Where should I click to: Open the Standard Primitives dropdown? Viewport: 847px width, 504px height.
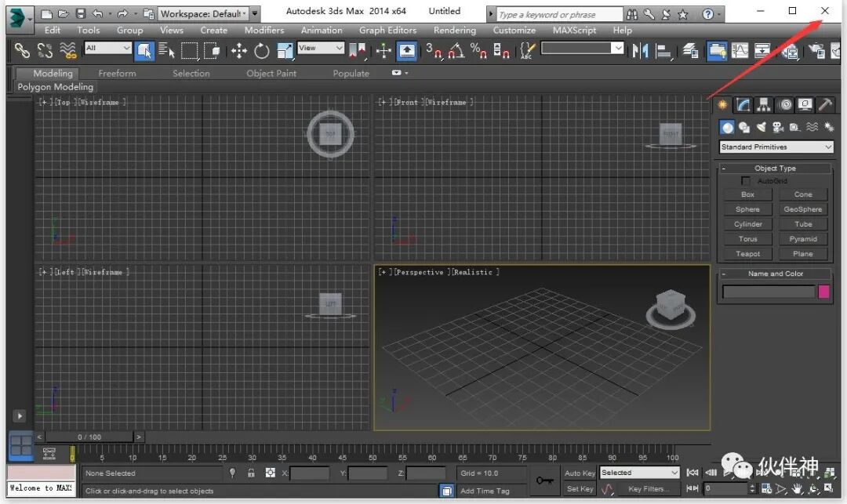776,147
